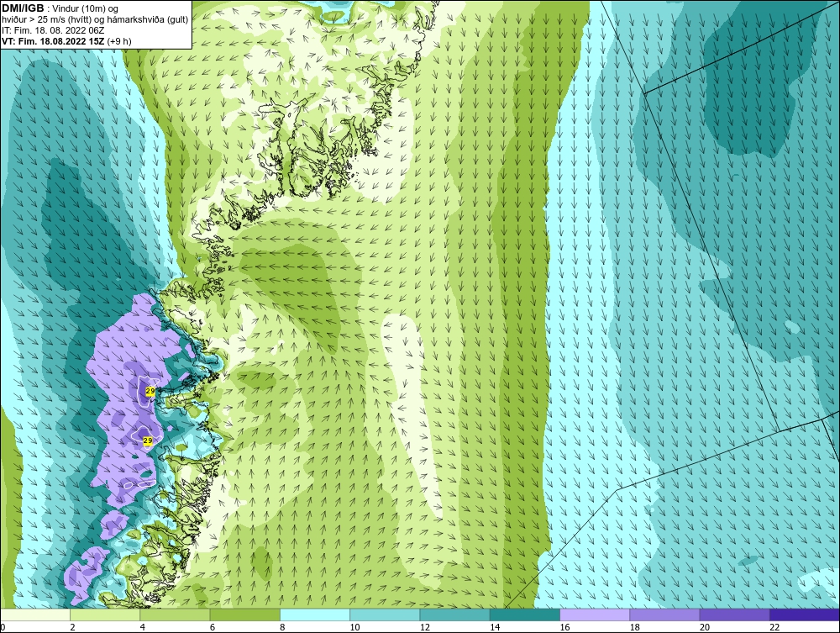Click the legend scale label '0'
Image resolution: width=840 pixels, height=633 pixels.
pos(3,628)
